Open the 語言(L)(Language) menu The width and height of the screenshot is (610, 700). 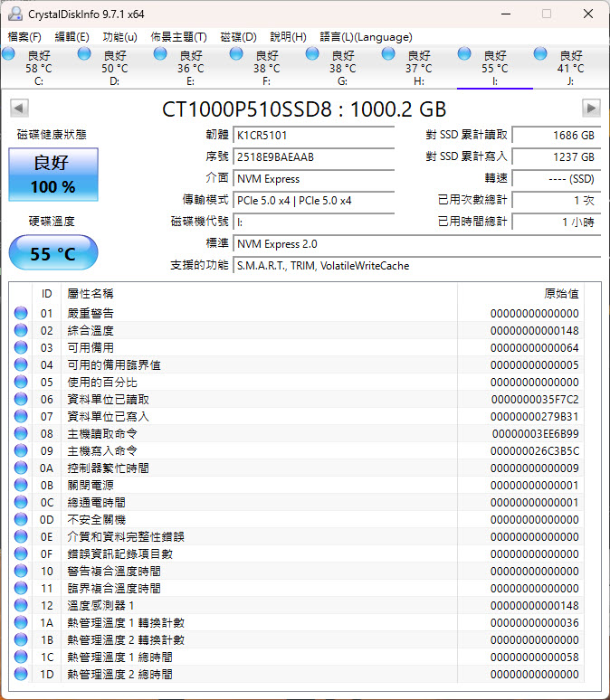366,37
